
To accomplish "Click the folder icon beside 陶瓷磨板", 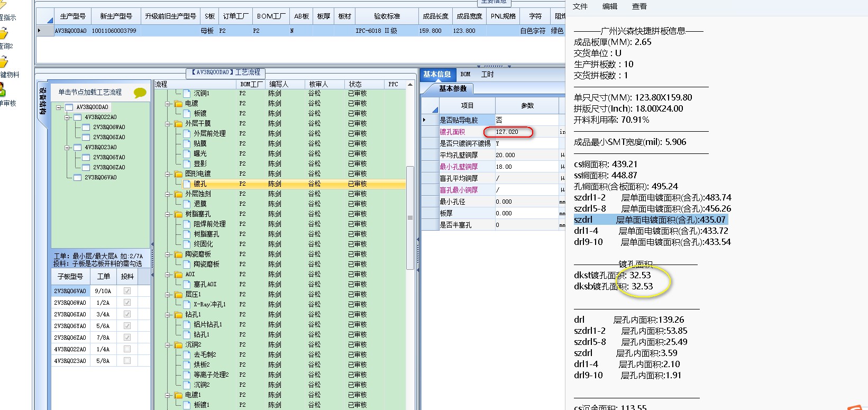I will tap(178, 254).
